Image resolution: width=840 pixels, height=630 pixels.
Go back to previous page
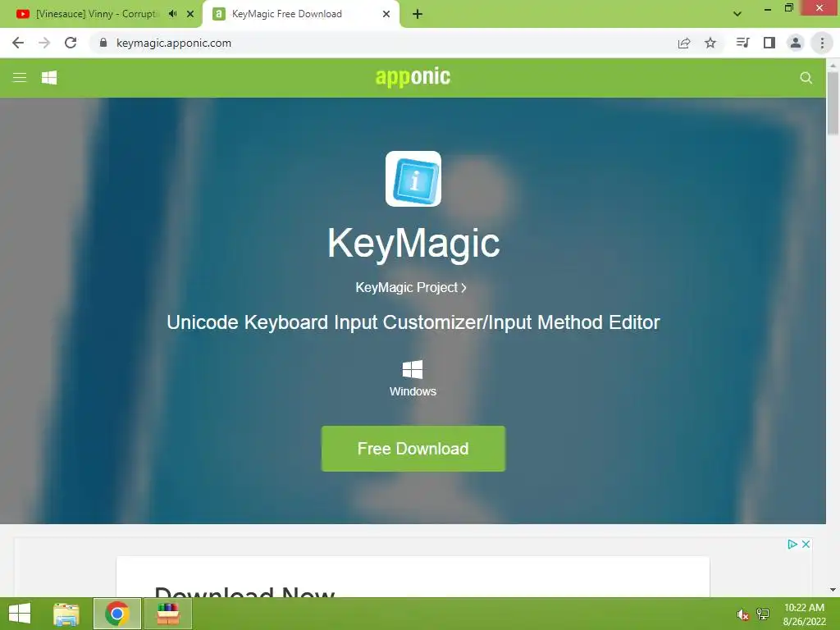[x=18, y=43]
